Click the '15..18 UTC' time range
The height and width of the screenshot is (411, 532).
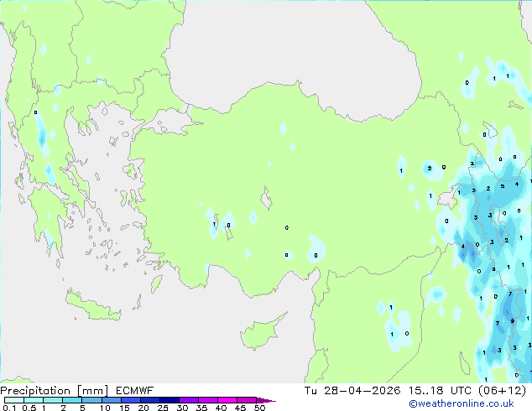tap(440, 391)
